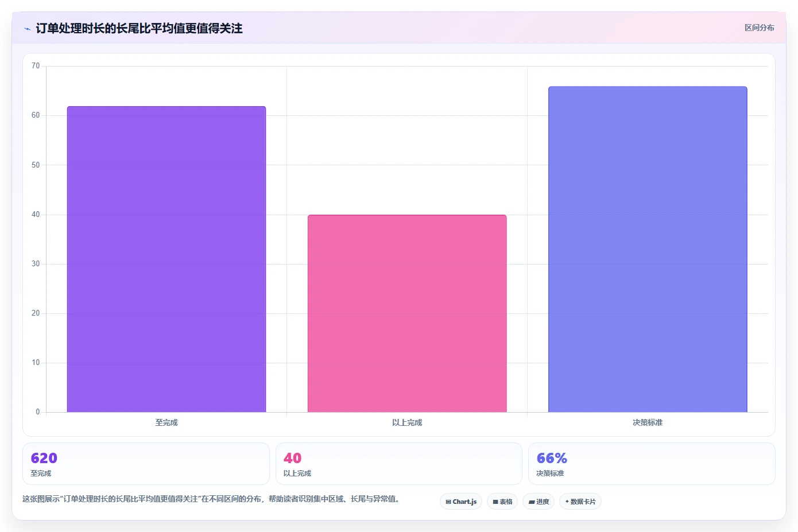Click the y-axis value 60
Viewport: 798px width, 532px height.
click(x=36, y=115)
